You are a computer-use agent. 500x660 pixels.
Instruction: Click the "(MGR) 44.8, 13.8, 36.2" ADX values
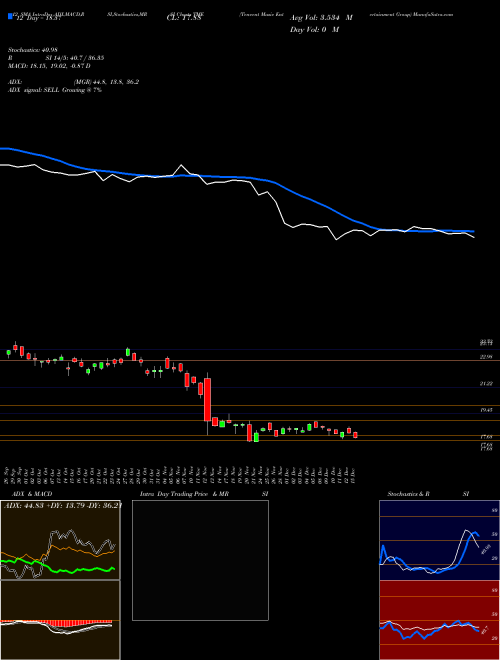click(x=106, y=82)
